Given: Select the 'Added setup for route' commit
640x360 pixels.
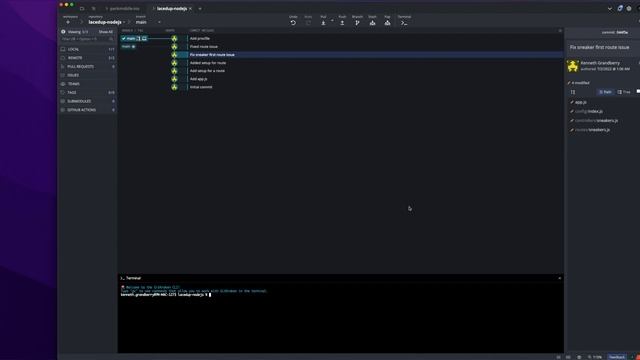Looking at the screenshot, I should 208,63.
